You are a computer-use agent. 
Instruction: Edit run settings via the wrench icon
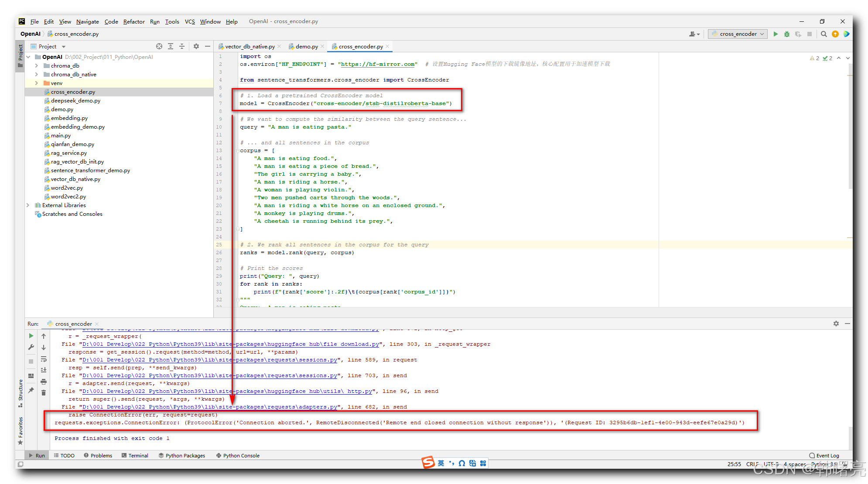[31, 347]
